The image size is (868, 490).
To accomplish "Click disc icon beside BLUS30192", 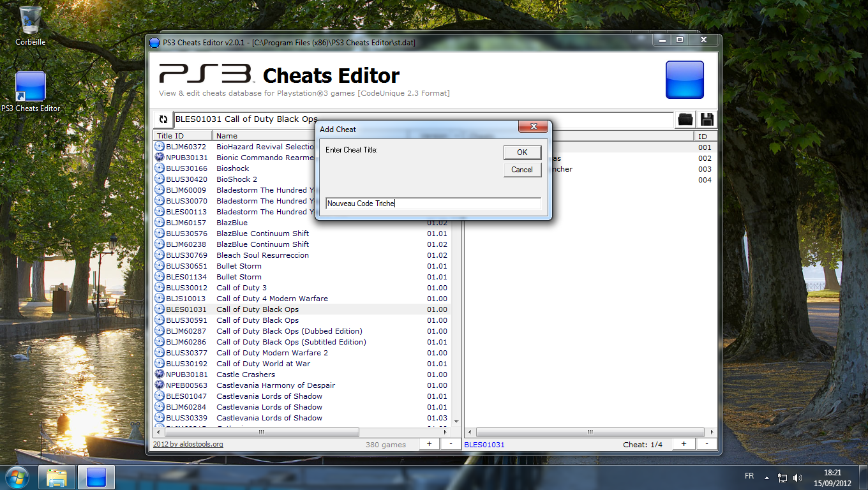I will (x=160, y=364).
